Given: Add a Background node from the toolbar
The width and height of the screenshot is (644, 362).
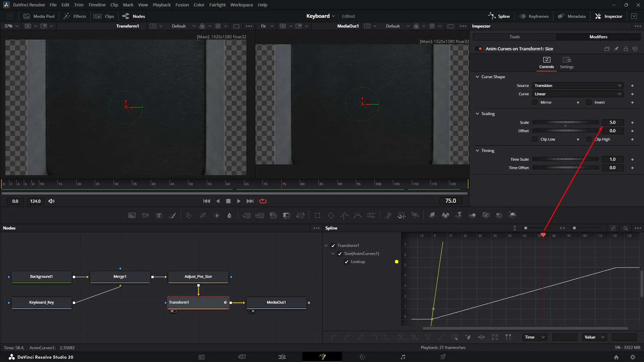Looking at the screenshot, I should (132, 215).
